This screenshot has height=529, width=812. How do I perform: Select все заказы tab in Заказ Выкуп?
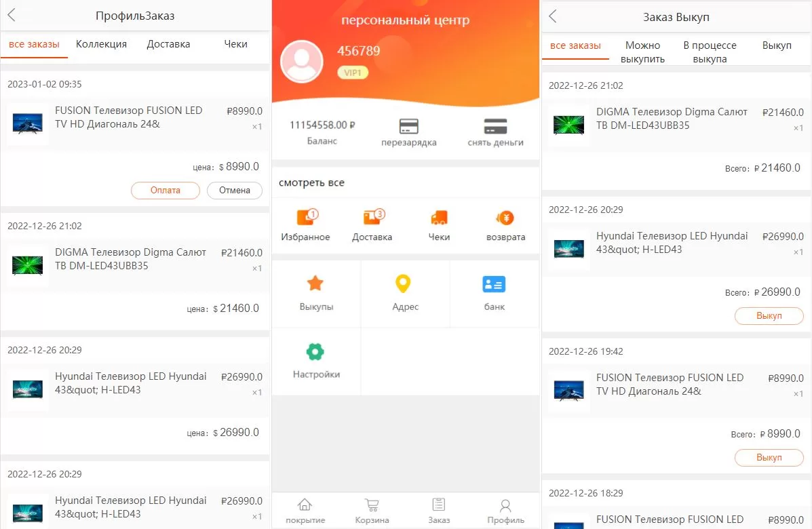(575, 45)
